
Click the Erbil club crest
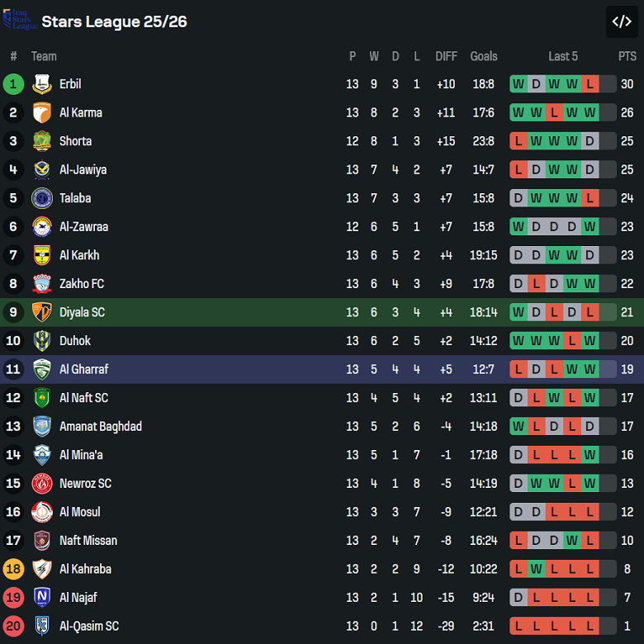click(x=42, y=84)
